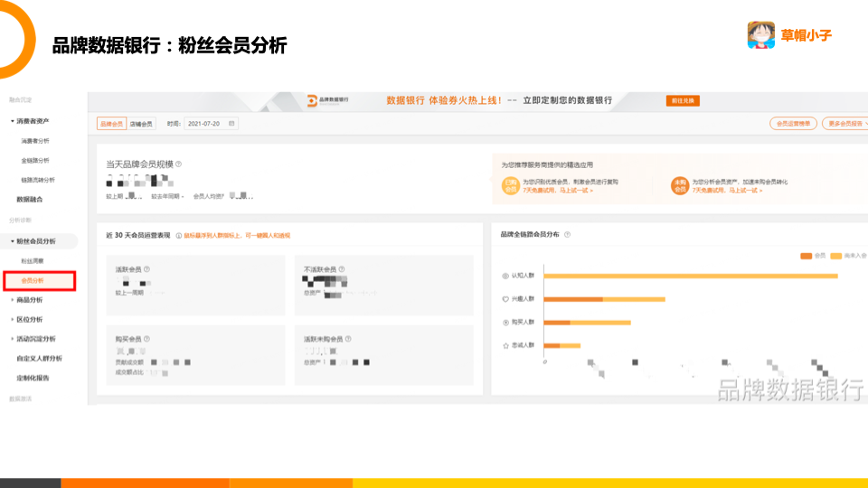Screen dimensions: 868x488
Task: Click the 购买人群 circle icon
Action: tap(505, 322)
